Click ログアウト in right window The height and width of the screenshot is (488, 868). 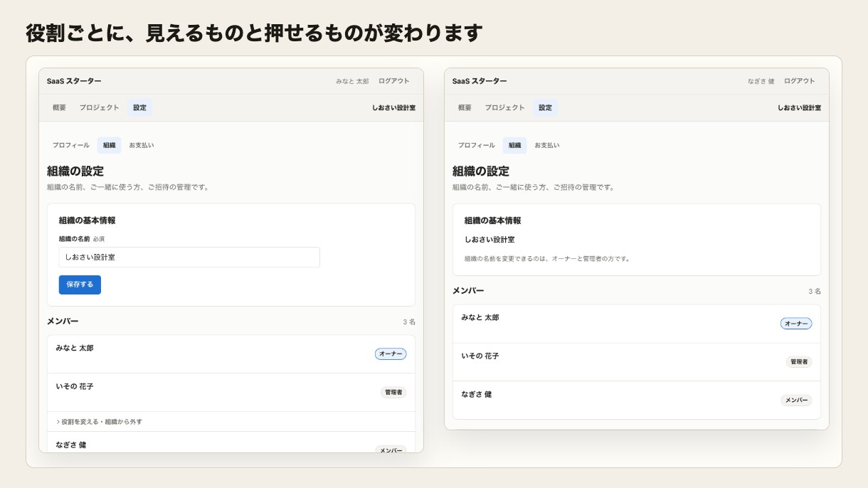click(800, 81)
